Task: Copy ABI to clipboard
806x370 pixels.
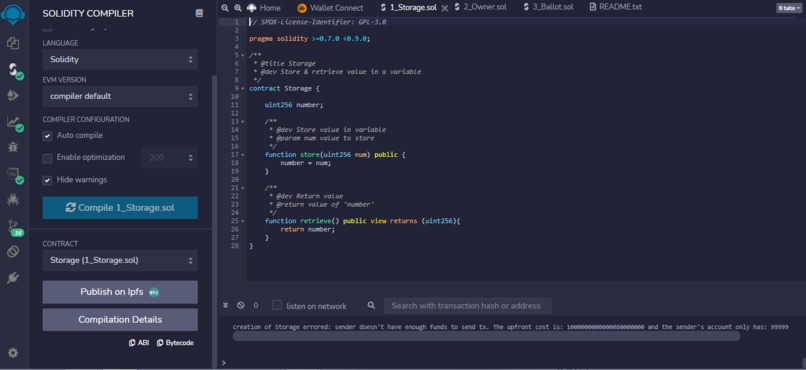Action: click(x=139, y=342)
